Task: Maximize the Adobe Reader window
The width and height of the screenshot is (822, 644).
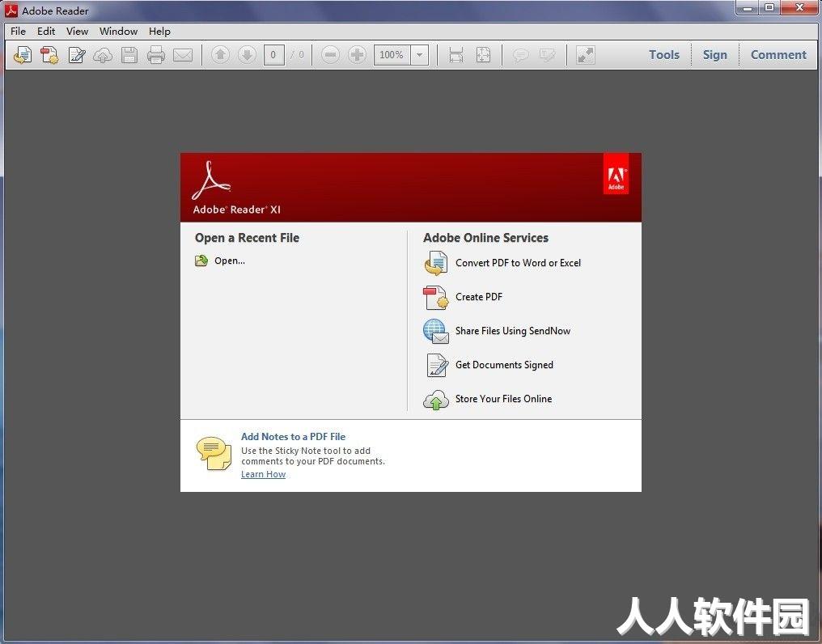Action: 769,8
